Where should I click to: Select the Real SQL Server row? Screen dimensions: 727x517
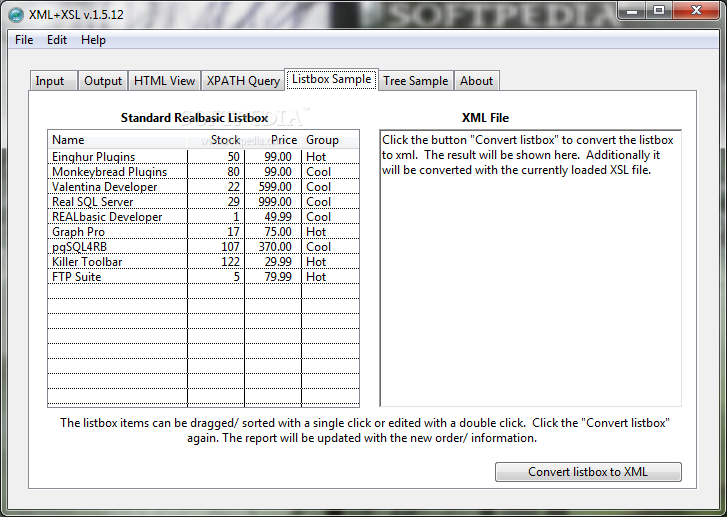click(x=204, y=202)
